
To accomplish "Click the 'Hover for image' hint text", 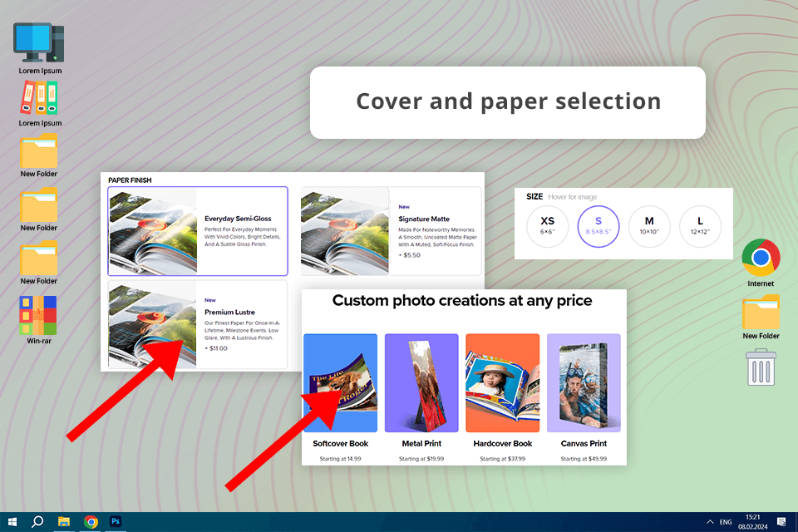I will pos(573,196).
